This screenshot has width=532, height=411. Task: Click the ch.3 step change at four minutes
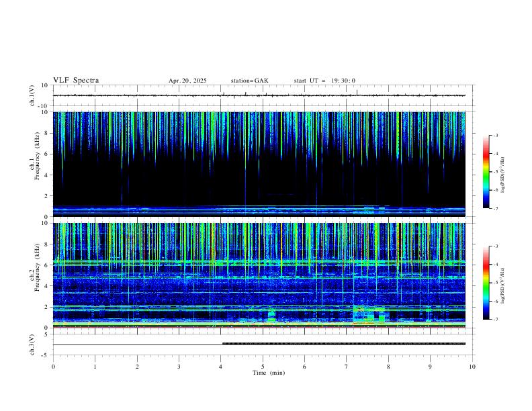pos(222,344)
